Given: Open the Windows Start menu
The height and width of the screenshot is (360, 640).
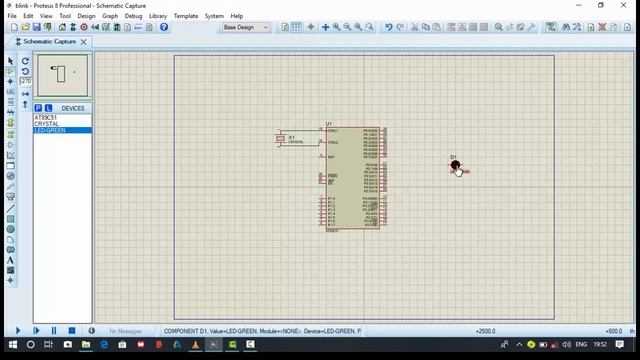Looking at the screenshot, I should tap(13, 345).
